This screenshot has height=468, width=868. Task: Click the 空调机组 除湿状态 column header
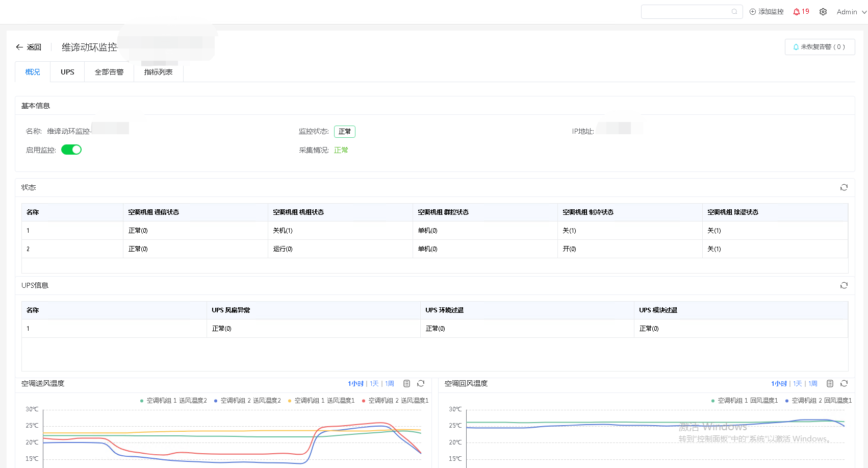(x=775, y=212)
